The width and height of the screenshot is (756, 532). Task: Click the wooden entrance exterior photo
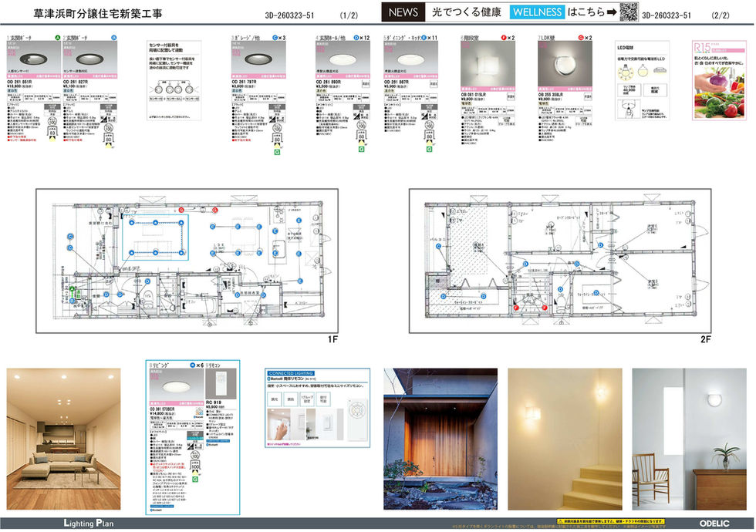point(440,439)
